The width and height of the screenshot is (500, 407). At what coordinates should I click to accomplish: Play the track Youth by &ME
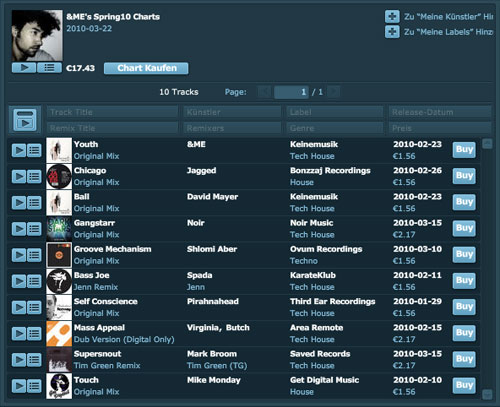pyautogui.click(x=19, y=150)
